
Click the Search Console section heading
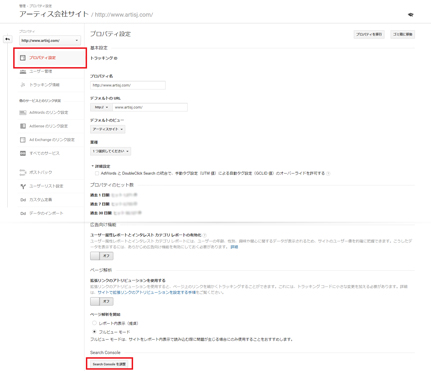(x=105, y=352)
